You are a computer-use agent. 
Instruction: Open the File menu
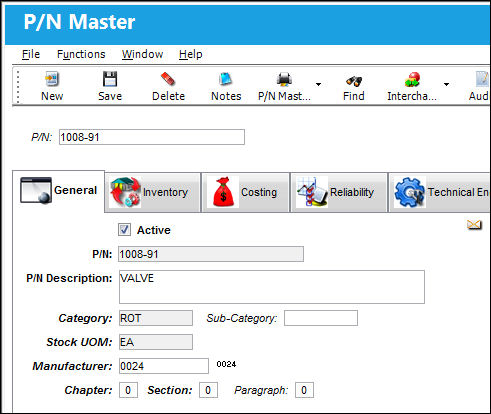[x=31, y=54]
